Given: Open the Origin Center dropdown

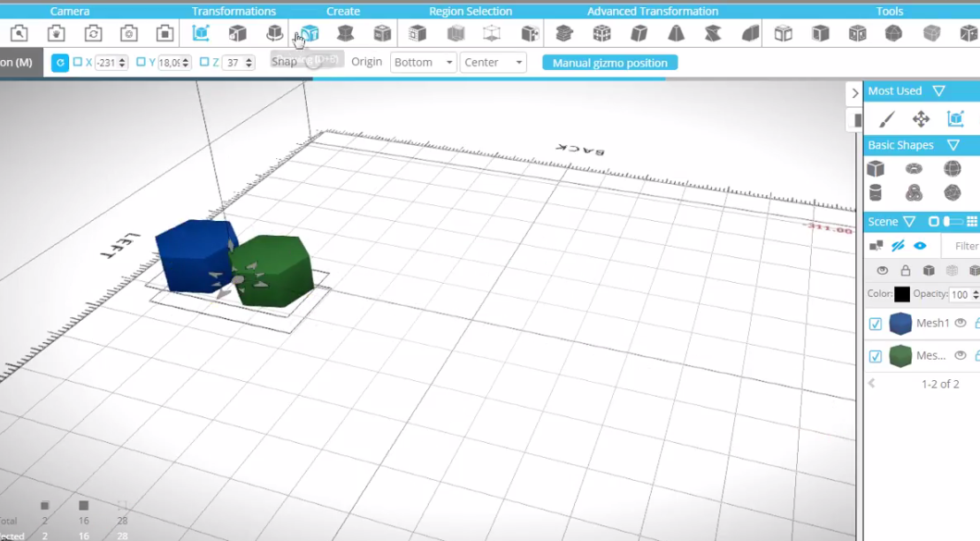Looking at the screenshot, I should 494,63.
